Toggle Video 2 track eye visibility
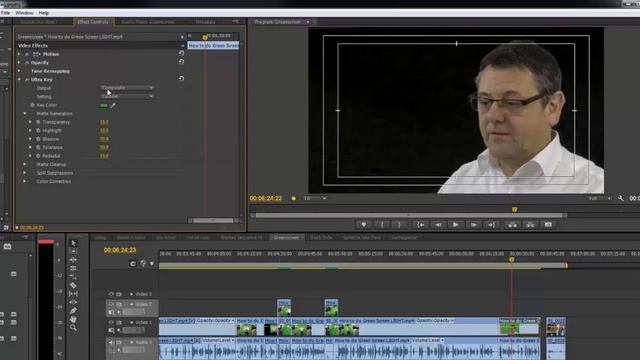This screenshot has width=640, height=360. coord(111,304)
